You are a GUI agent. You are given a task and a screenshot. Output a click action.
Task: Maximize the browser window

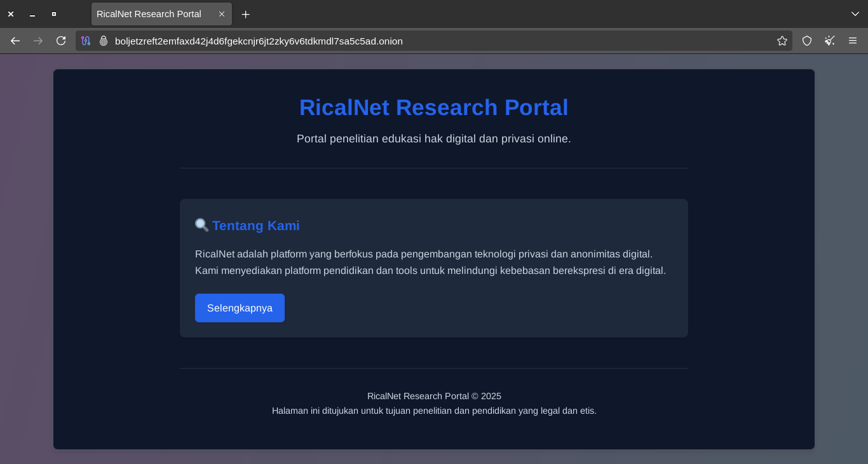coord(54,14)
